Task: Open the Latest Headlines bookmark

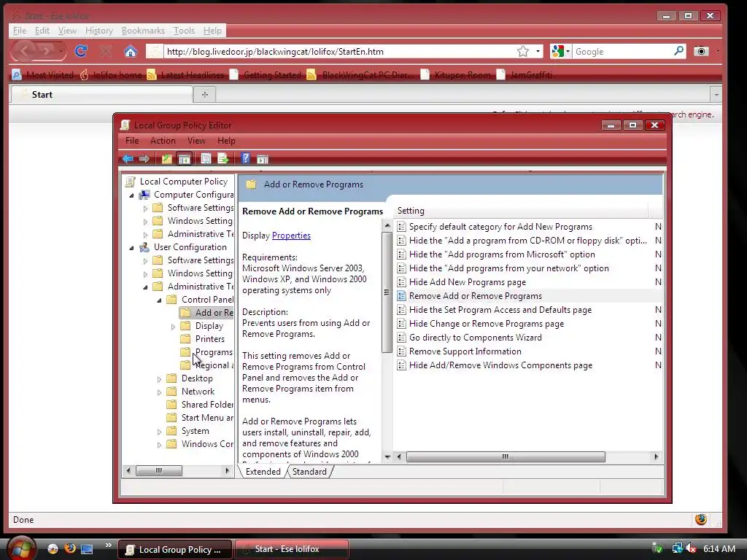Action: click(x=185, y=75)
